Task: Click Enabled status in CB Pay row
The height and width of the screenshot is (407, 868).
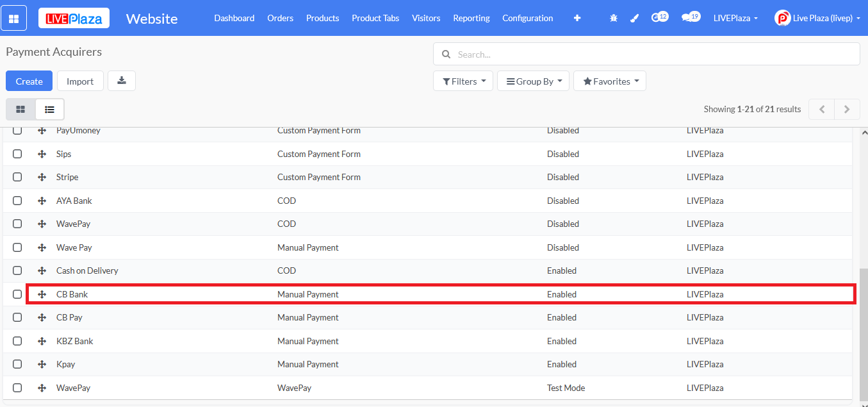Action: [x=562, y=317]
